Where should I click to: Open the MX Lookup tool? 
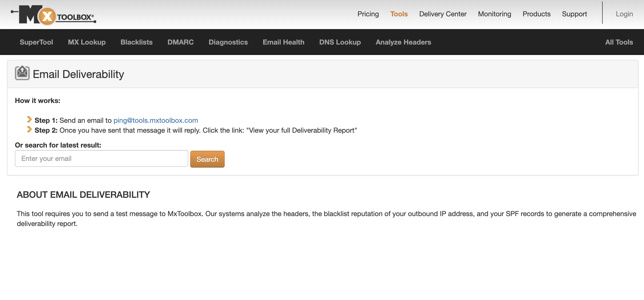pyautogui.click(x=87, y=42)
